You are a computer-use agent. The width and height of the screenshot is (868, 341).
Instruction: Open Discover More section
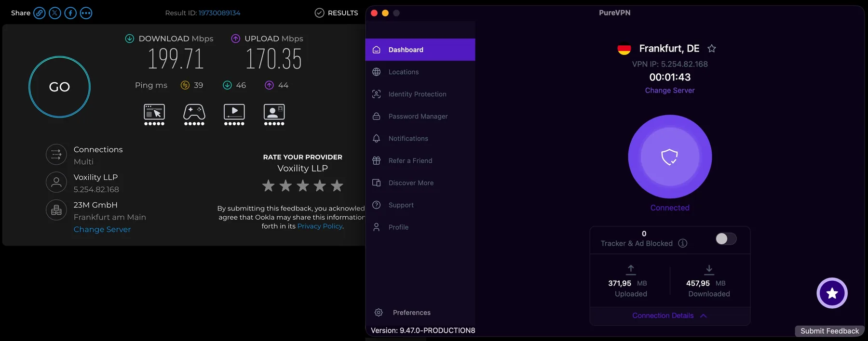point(420,183)
